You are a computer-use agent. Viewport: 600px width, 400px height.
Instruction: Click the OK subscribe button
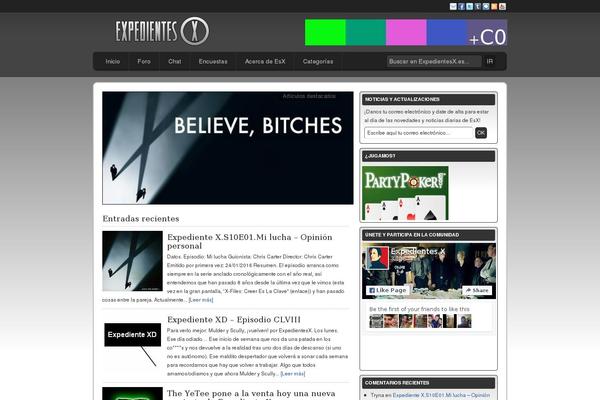pos(481,133)
